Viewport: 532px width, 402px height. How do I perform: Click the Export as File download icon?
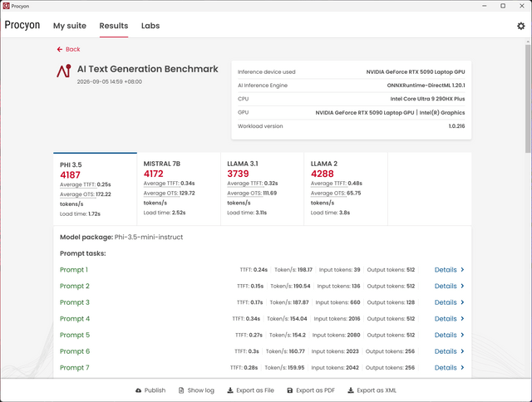(230, 390)
